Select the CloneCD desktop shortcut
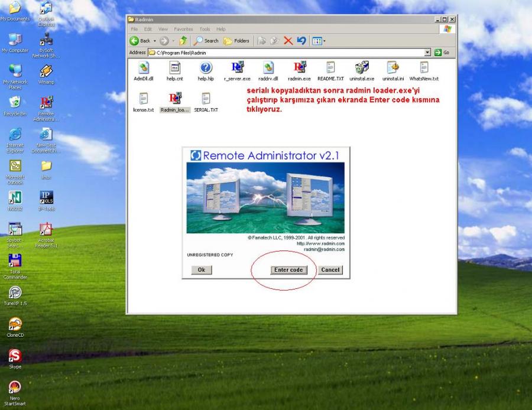This screenshot has width=532, height=410. pos(15,328)
